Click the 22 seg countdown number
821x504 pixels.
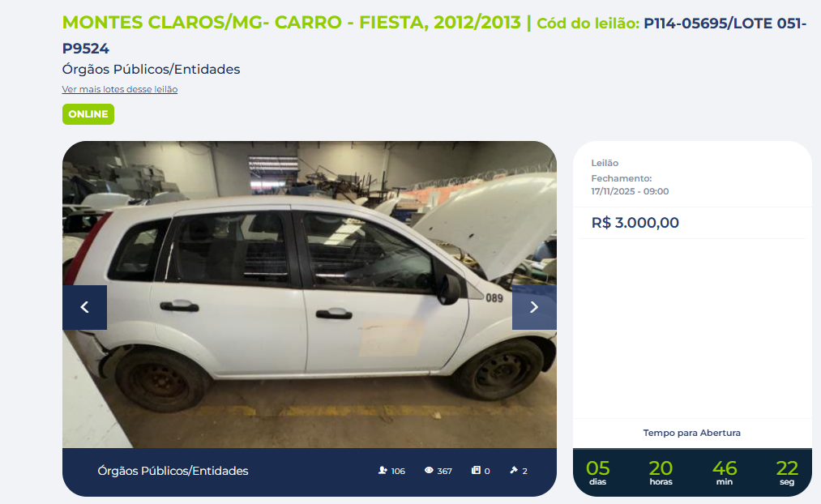tap(787, 468)
